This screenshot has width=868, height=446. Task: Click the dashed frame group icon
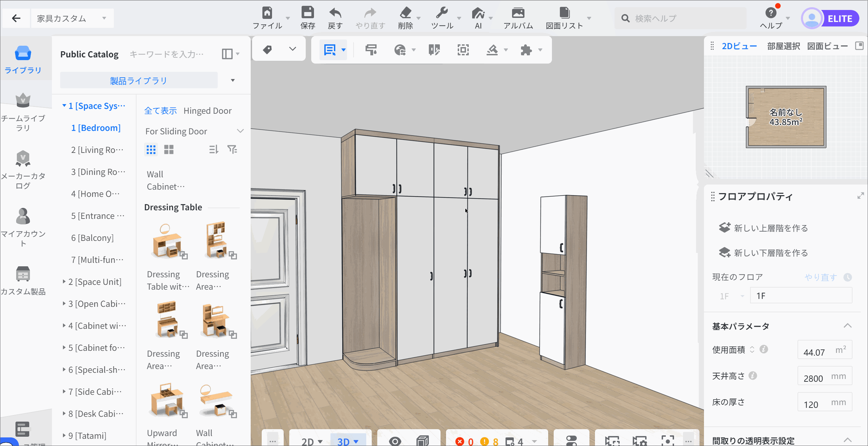tap(463, 50)
